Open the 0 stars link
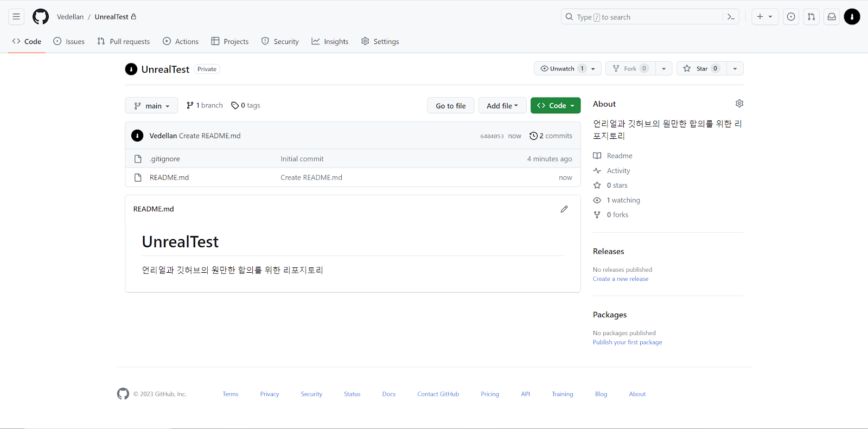The image size is (868, 429). click(611, 185)
